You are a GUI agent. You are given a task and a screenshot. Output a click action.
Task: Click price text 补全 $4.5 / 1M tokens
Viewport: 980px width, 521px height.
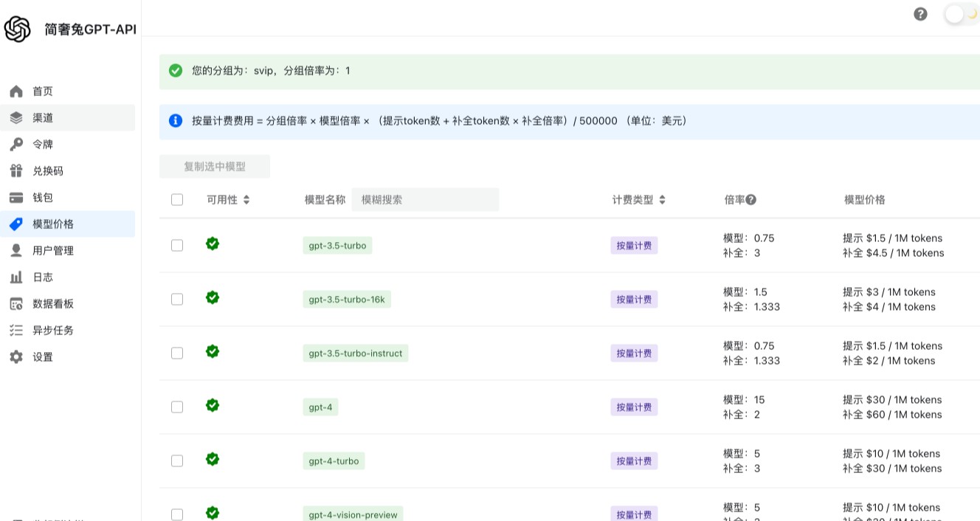(x=894, y=253)
